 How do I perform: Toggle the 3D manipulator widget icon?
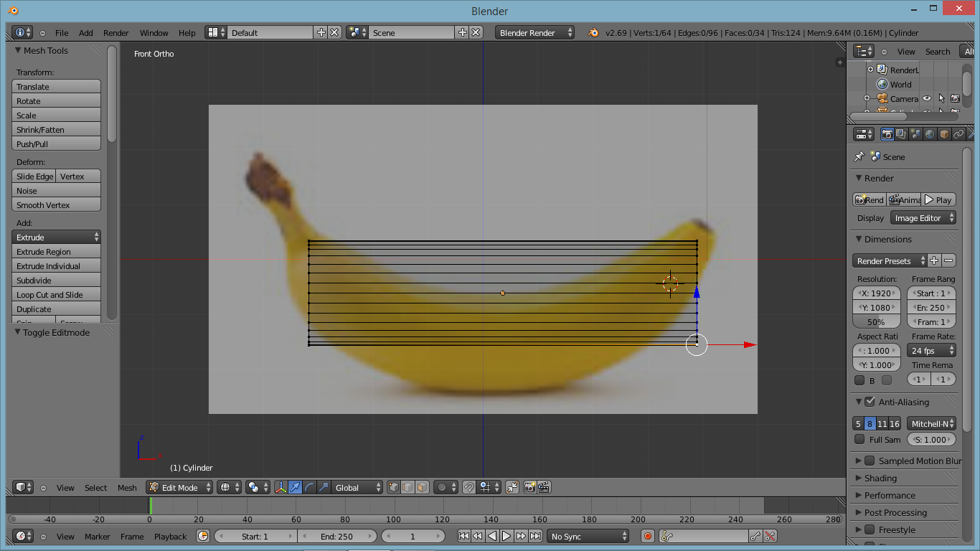coord(281,487)
